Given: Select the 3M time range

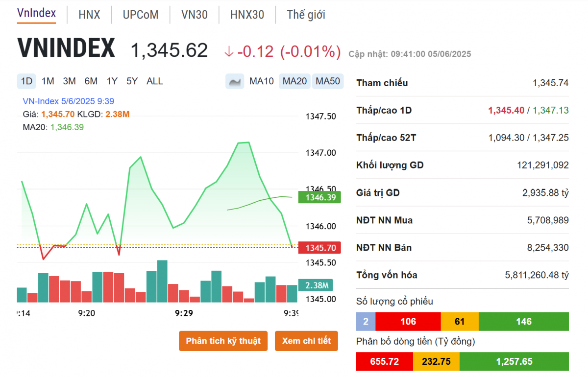Looking at the screenshot, I should coord(69,81).
